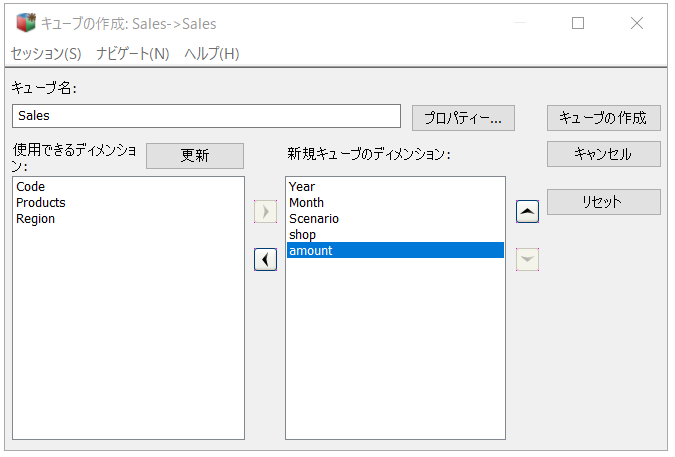Open the ヘルプ(H) menu
Viewport: 675px width, 457px height.
(x=212, y=54)
